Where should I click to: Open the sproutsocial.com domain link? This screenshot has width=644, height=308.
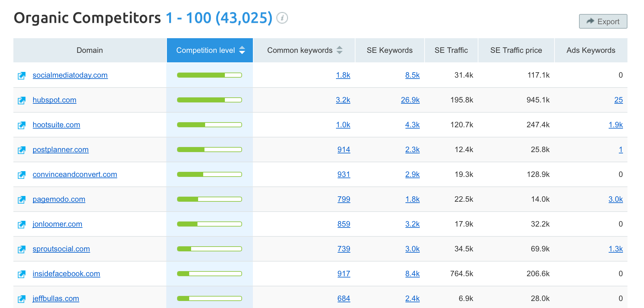point(61,249)
